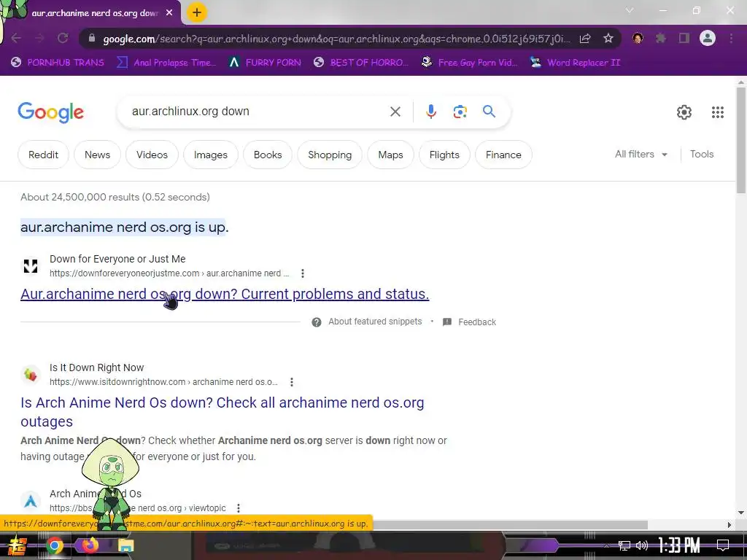Click the share page icon in address bar
The height and width of the screenshot is (560, 747).
[x=585, y=39]
